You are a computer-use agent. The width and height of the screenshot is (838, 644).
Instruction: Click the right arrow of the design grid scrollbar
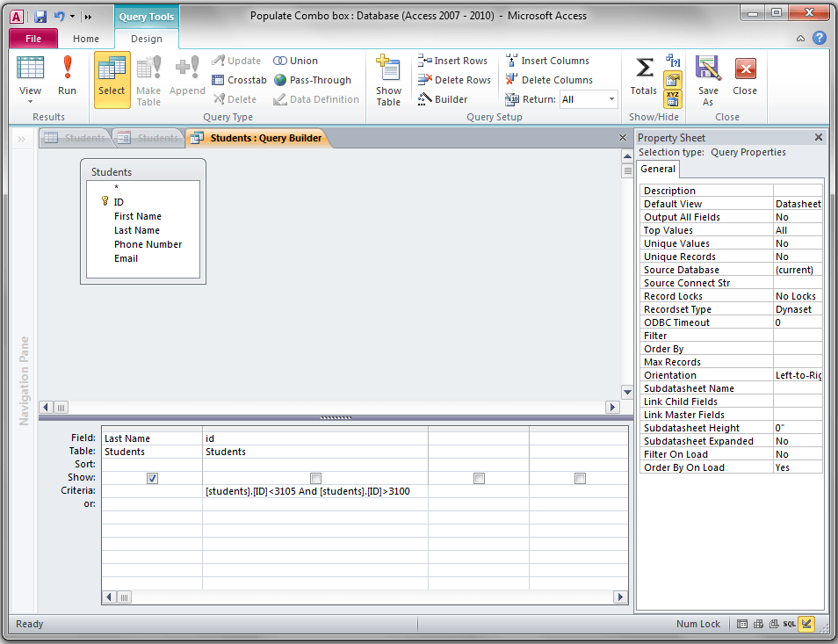coord(620,597)
